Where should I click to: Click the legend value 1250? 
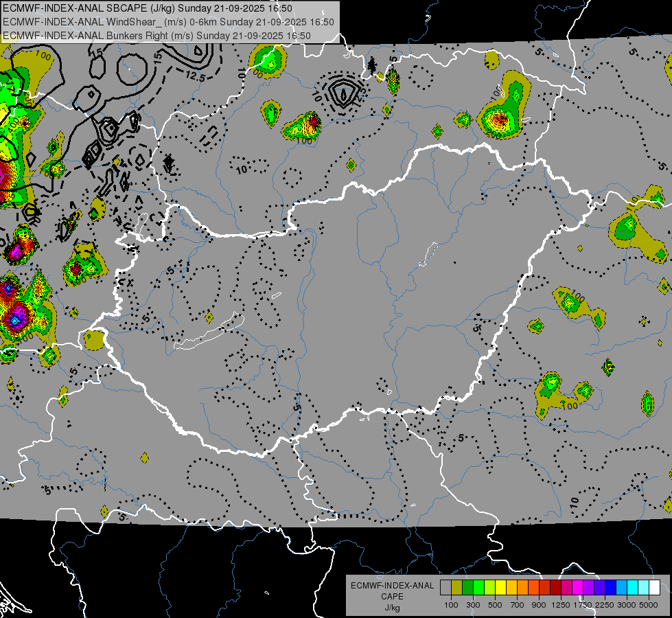click(x=561, y=605)
